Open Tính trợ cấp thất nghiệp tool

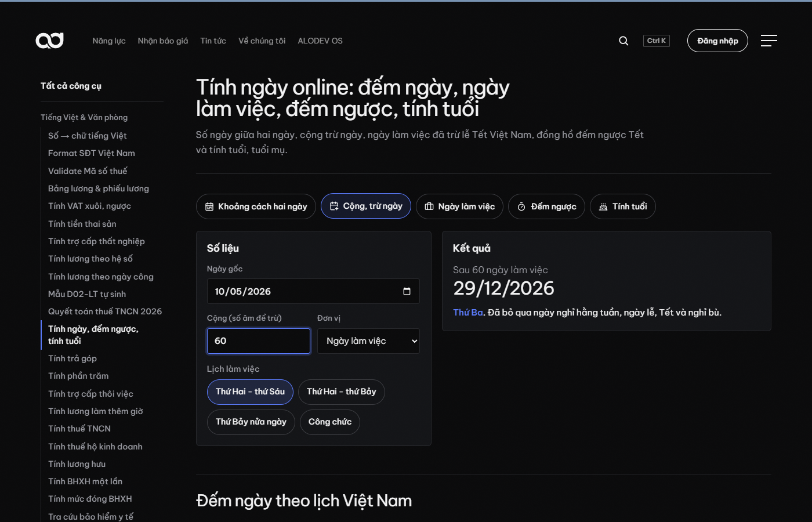(96, 241)
